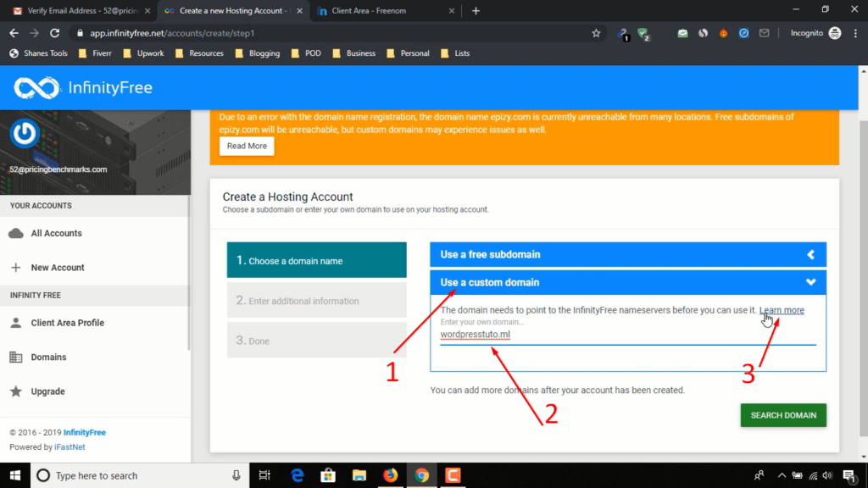
Task: Open the iFastNet footer link
Action: pos(70,447)
